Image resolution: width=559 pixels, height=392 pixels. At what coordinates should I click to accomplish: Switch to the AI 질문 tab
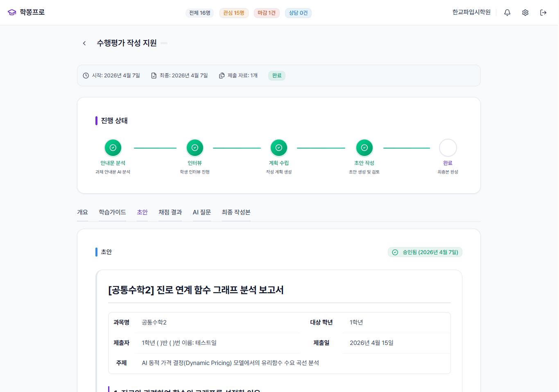pyautogui.click(x=202, y=212)
